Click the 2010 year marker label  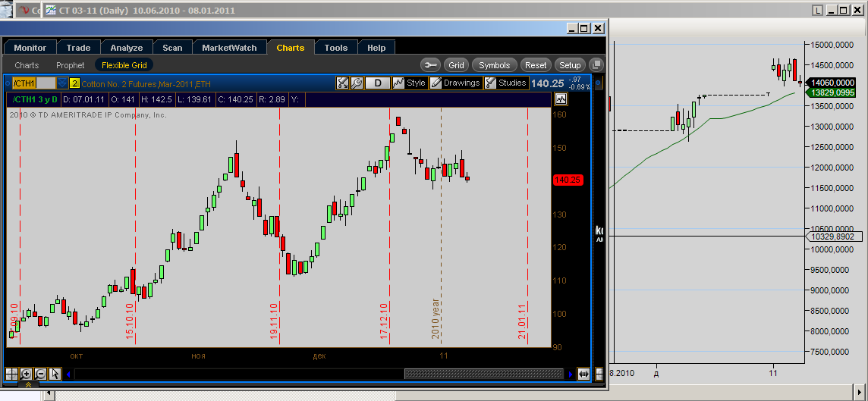pyautogui.click(x=435, y=318)
